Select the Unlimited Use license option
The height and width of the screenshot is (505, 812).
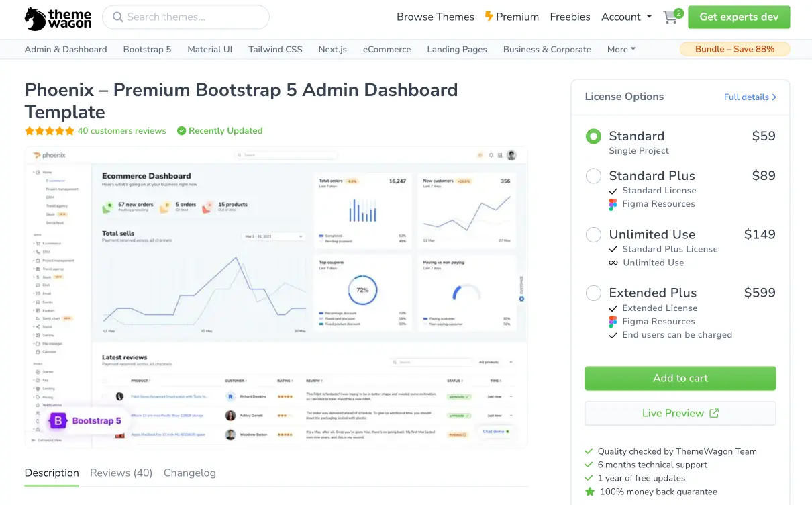pyautogui.click(x=593, y=234)
